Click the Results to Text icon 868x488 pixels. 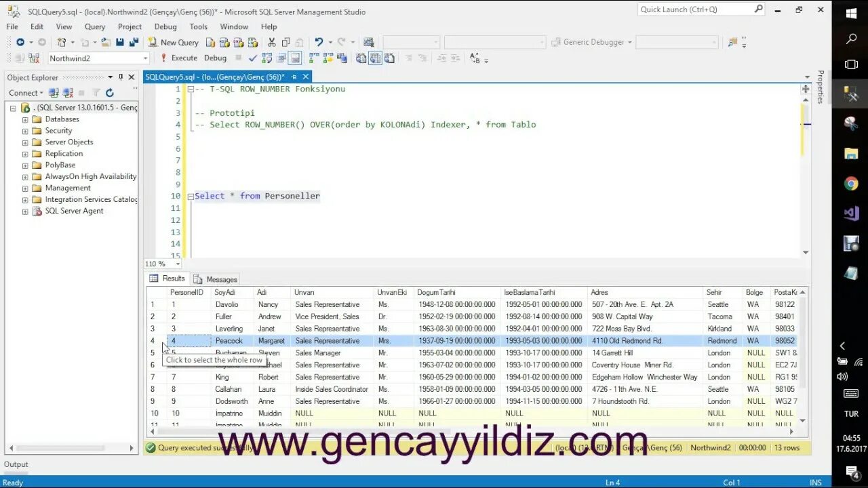361,58
